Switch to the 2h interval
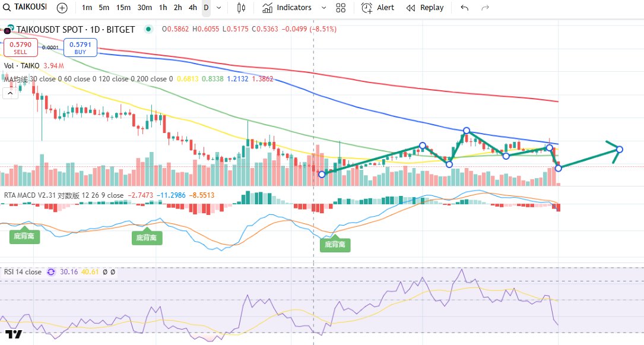 click(178, 7)
